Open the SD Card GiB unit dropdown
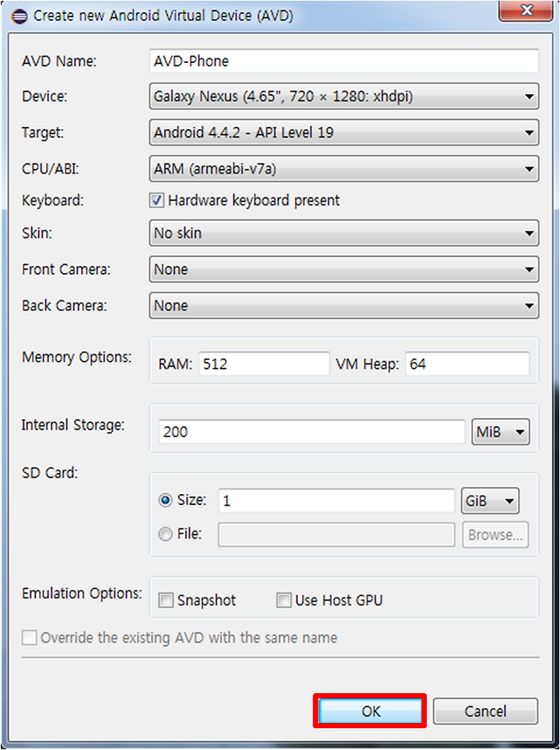560x750 pixels. [x=490, y=501]
